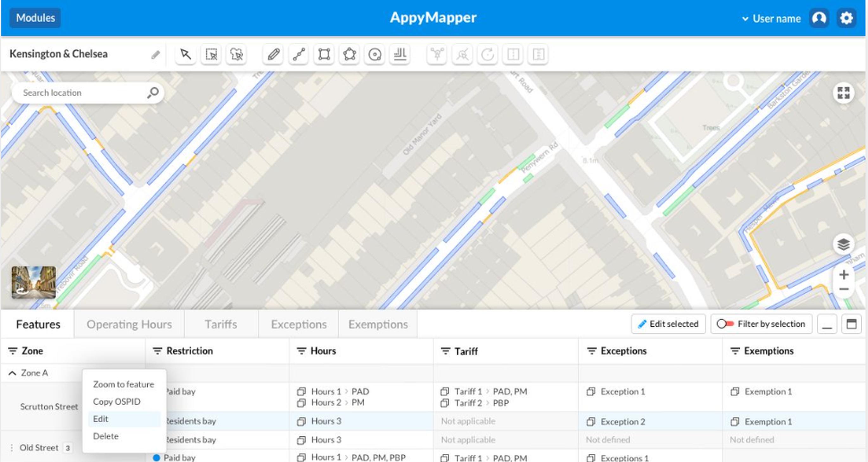This screenshot has width=868, height=462.
Task: Switch to the Exemptions tab
Action: pyautogui.click(x=378, y=324)
